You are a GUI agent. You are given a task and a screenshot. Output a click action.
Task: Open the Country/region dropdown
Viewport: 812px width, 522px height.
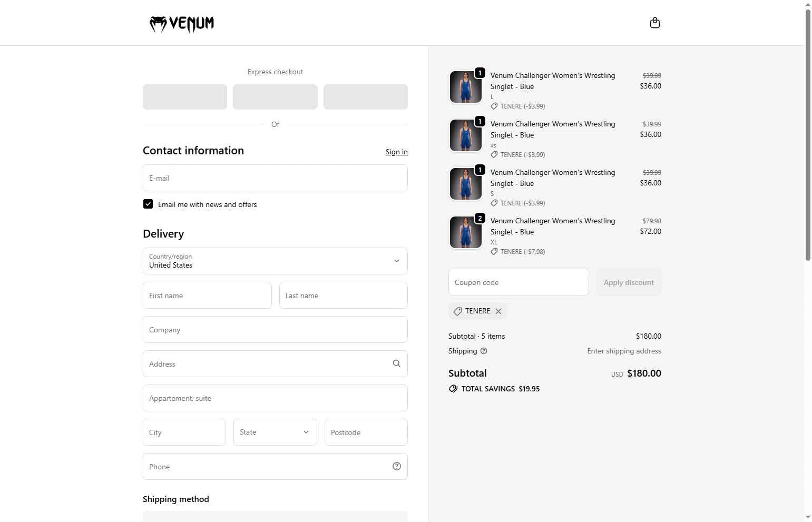275,261
